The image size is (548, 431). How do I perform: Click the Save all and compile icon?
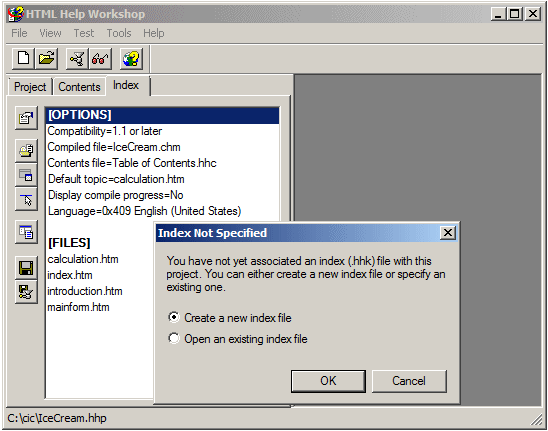[x=26, y=292]
